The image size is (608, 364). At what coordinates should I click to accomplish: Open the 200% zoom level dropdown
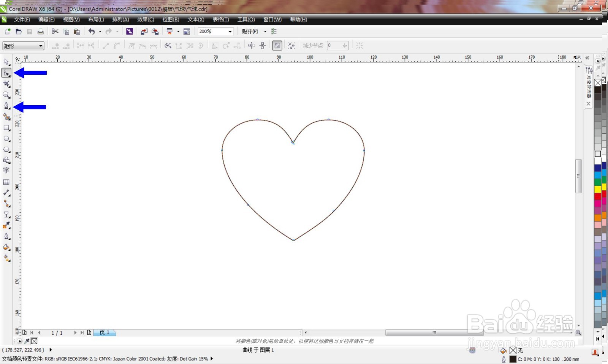point(230,32)
